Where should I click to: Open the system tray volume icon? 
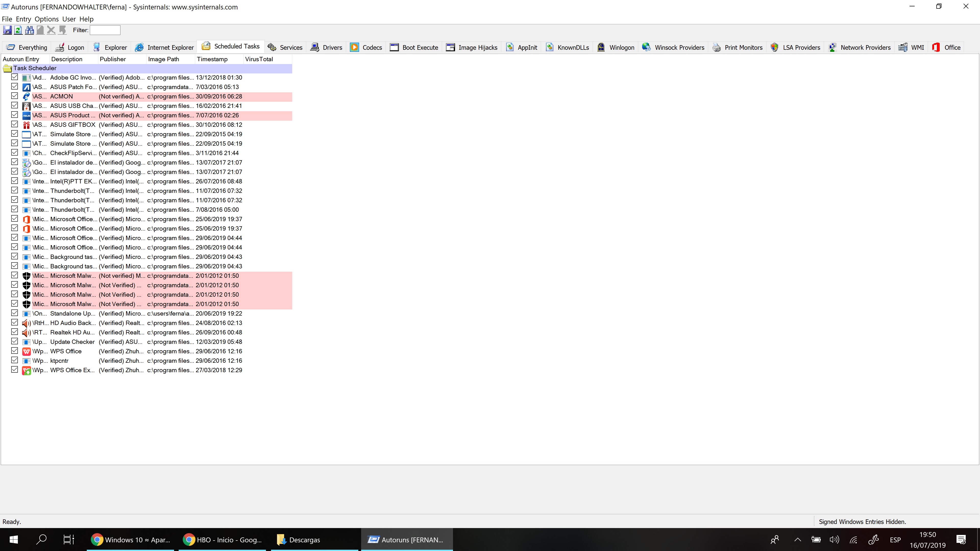[834, 540]
